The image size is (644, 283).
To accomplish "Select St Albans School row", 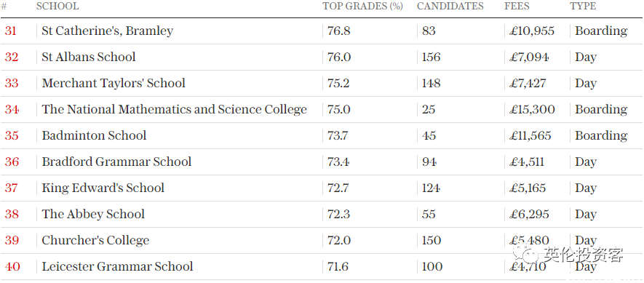I will (322, 57).
